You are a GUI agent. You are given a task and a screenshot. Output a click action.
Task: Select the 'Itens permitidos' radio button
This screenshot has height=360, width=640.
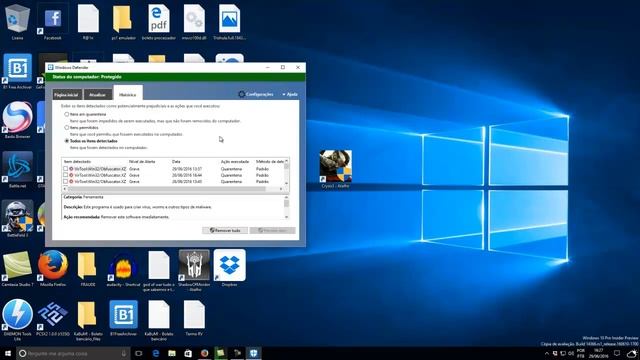point(67,128)
